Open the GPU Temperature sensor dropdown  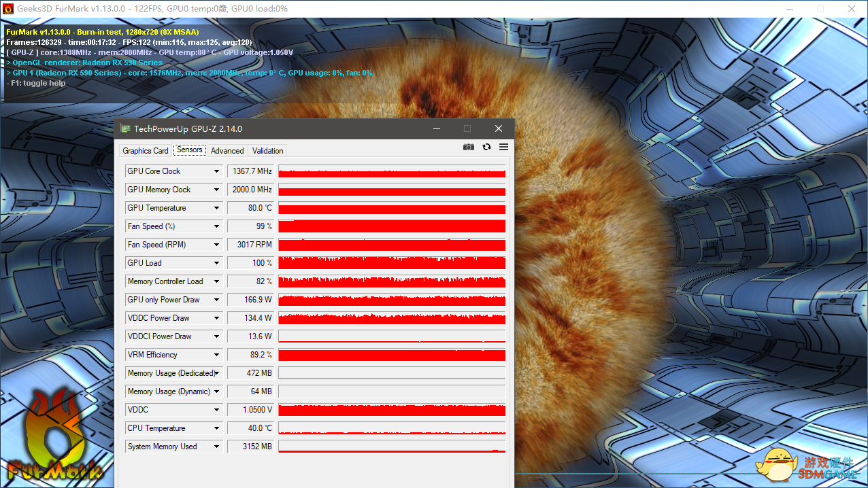(x=217, y=208)
